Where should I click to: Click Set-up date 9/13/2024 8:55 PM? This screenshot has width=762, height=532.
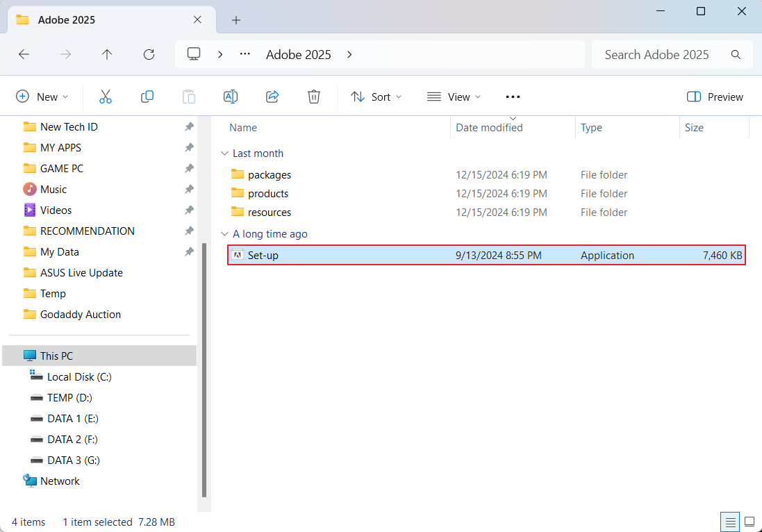[498, 255]
